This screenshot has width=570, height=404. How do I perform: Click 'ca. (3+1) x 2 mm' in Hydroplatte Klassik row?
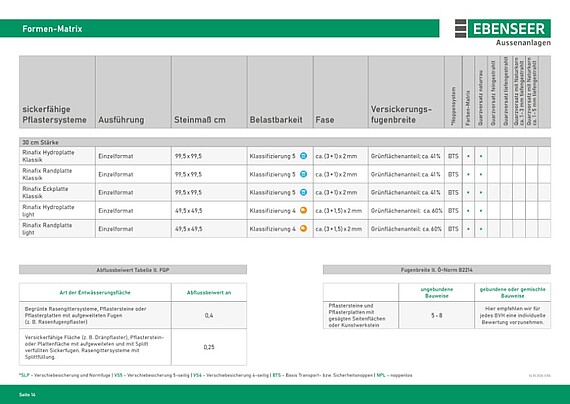coord(336,156)
